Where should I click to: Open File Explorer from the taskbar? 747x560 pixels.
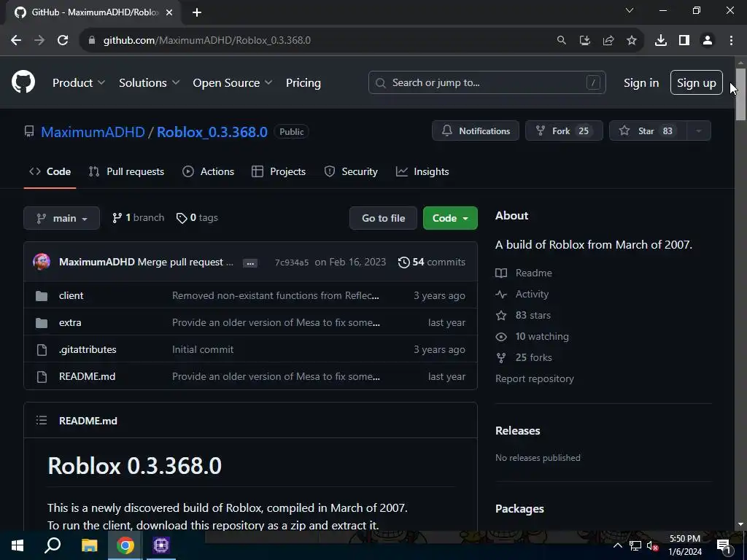click(89, 545)
